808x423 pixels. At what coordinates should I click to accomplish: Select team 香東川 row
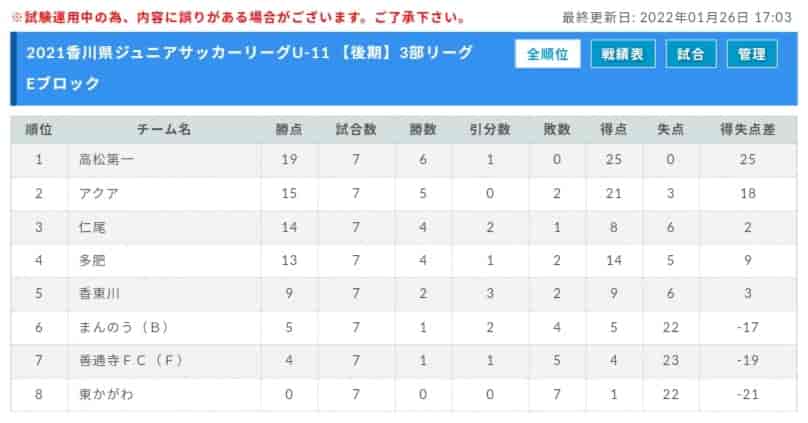(x=403, y=294)
